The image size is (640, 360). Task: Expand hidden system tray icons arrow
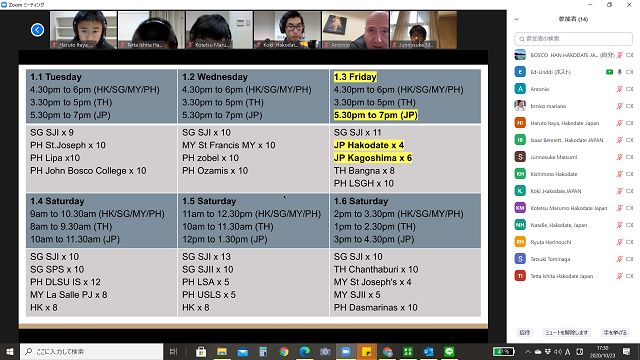click(x=528, y=351)
